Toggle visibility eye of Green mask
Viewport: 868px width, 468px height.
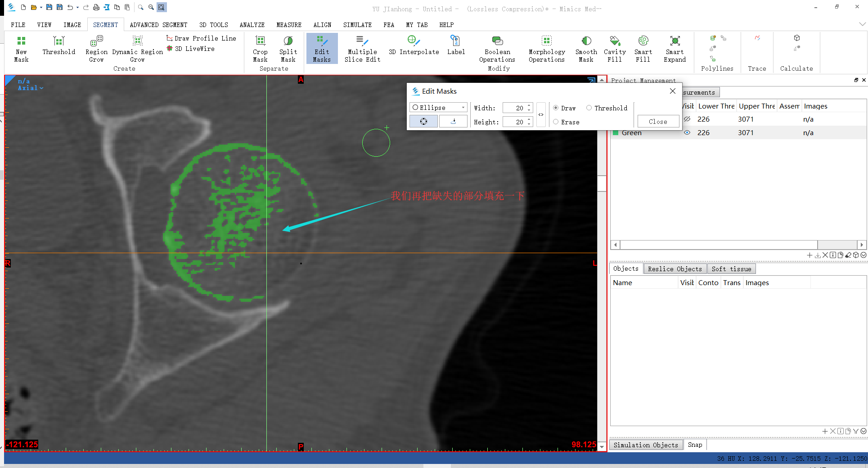687,133
